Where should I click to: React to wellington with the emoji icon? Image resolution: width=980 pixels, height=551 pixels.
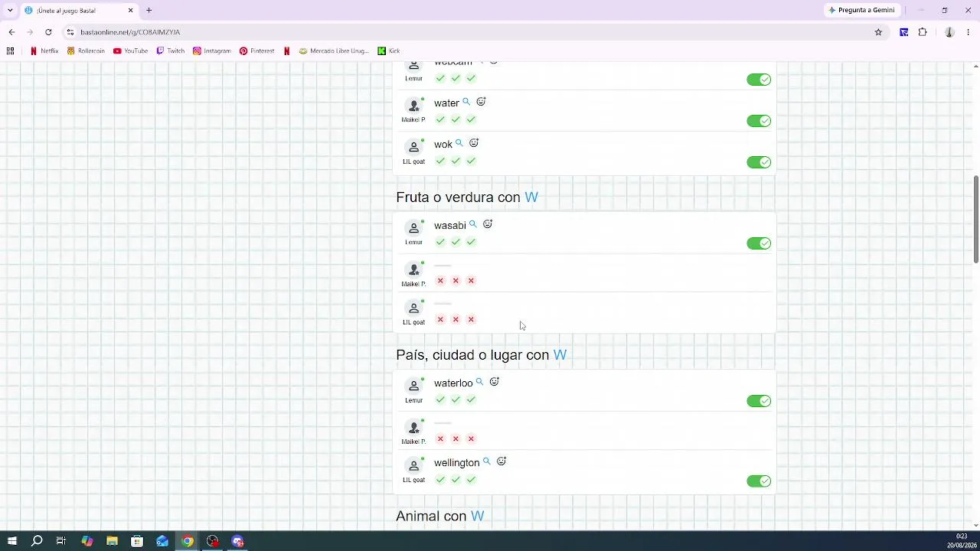(501, 461)
